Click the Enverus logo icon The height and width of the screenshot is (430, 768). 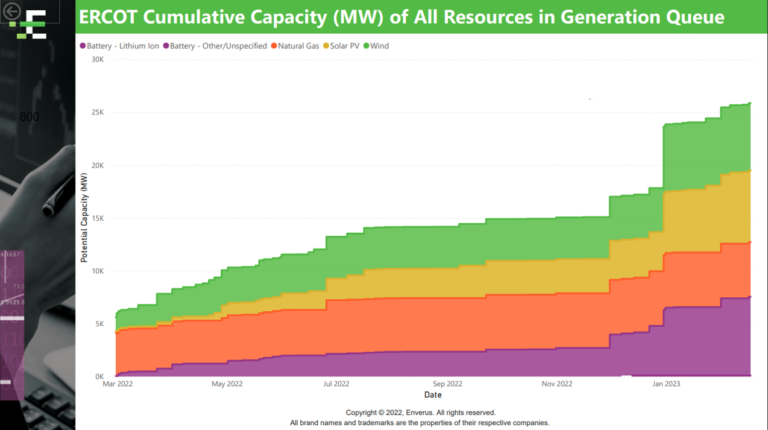[31, 24]
